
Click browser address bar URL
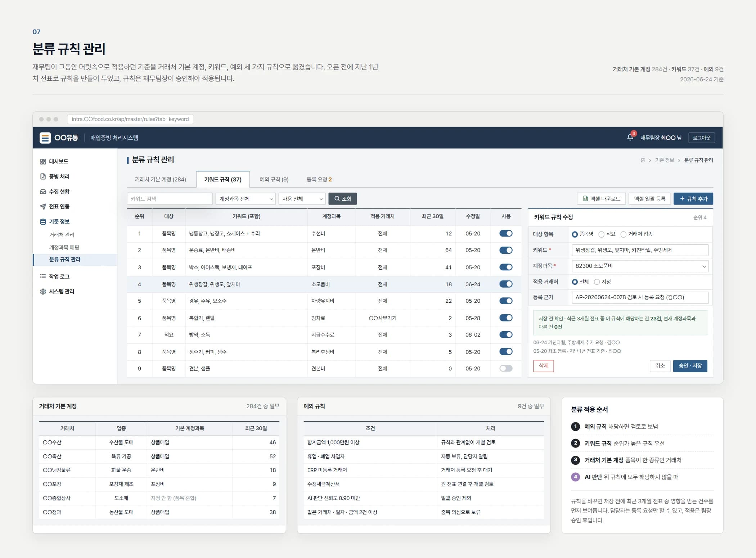(x=130, y=119)
